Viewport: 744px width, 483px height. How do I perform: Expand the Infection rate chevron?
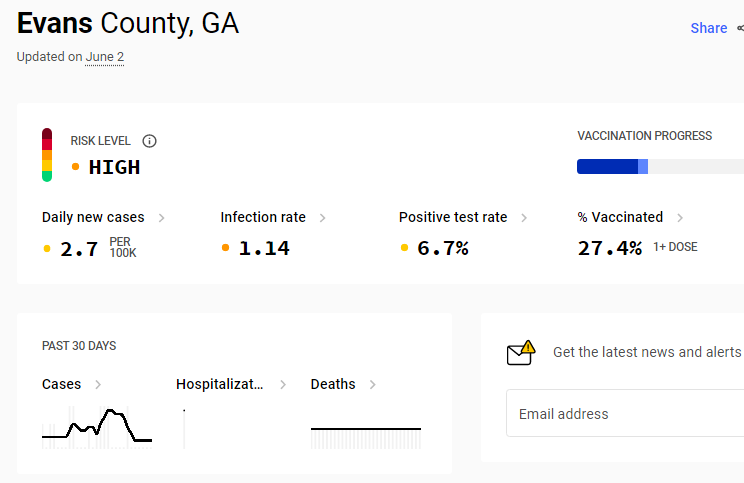[x=322, y=218]
